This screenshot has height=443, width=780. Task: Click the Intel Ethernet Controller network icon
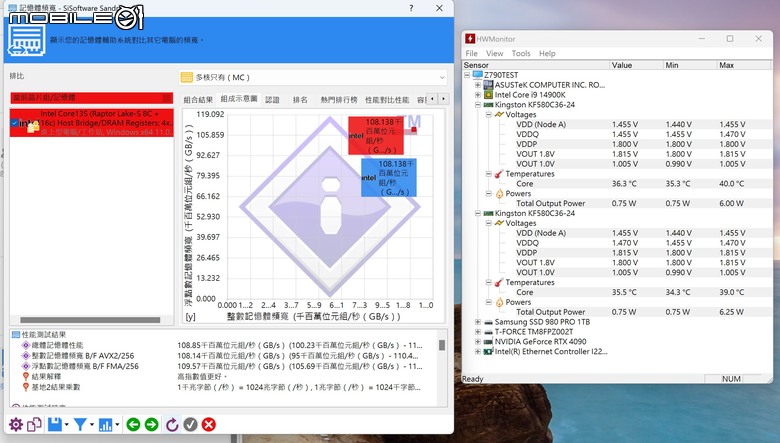tap(488, 352)
